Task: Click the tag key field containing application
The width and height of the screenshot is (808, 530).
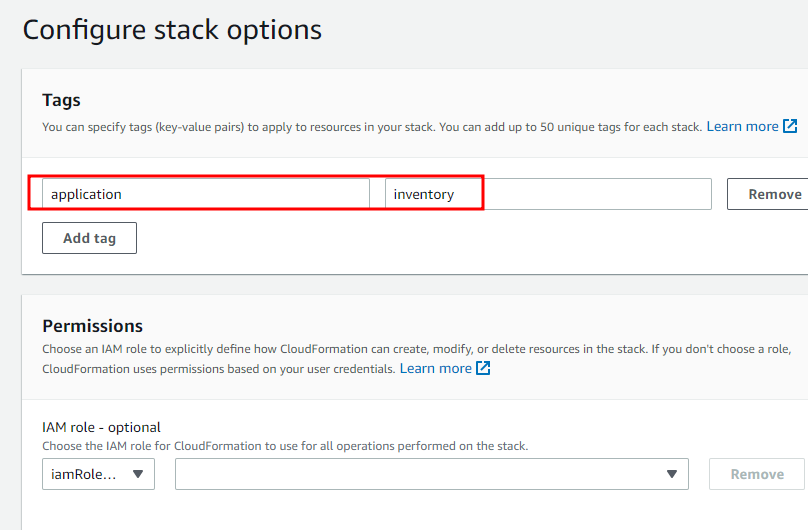Action: pos(205,194)
